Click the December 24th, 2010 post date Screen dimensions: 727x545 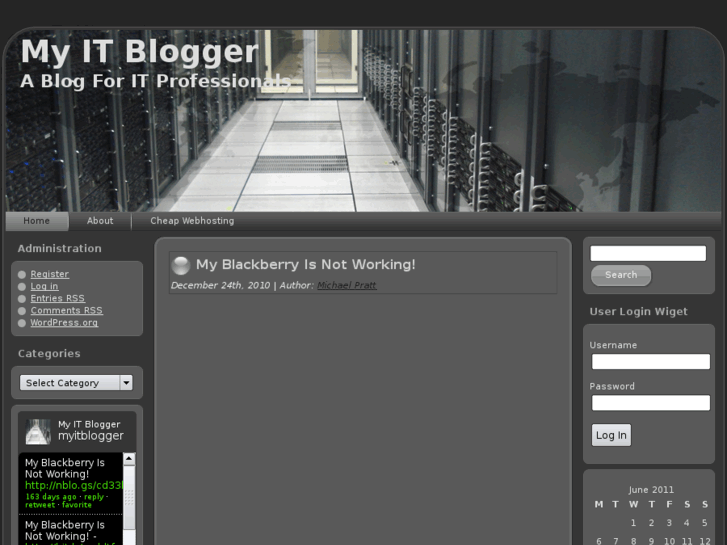[220, 285]
